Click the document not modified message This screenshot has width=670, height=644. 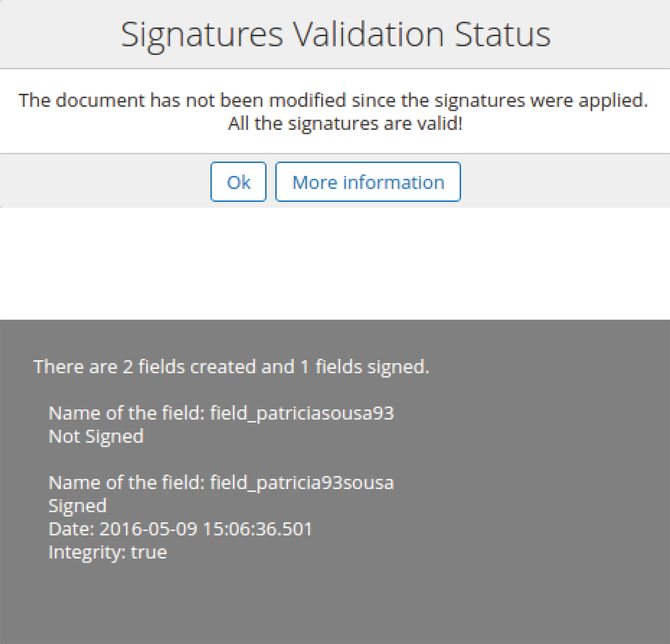pos(333,101)
